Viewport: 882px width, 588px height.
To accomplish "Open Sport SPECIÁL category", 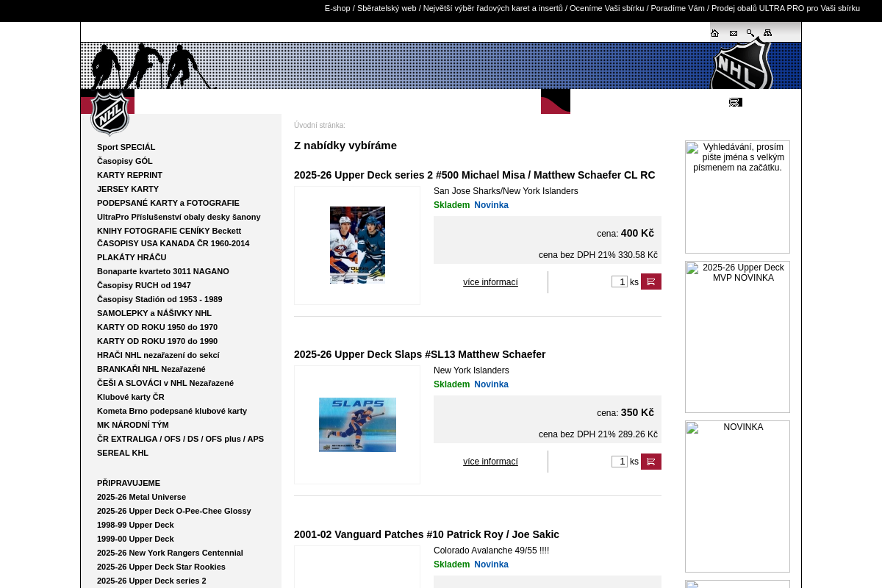I will coord(126,147).
